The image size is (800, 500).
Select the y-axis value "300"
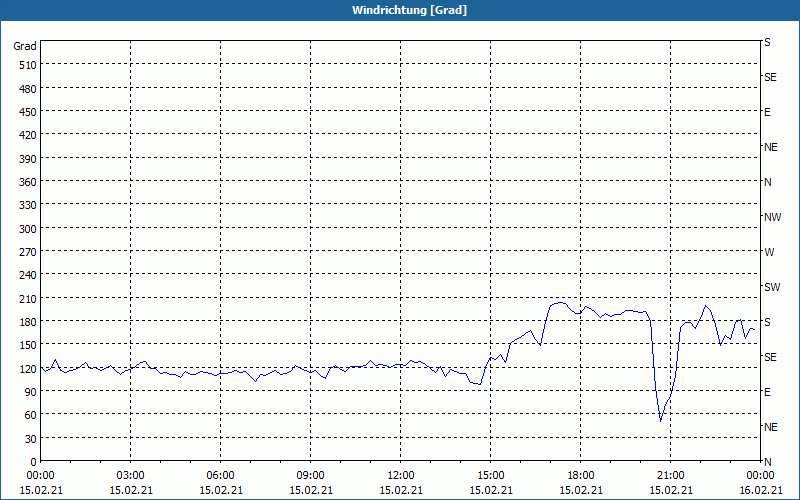point(28,229)
